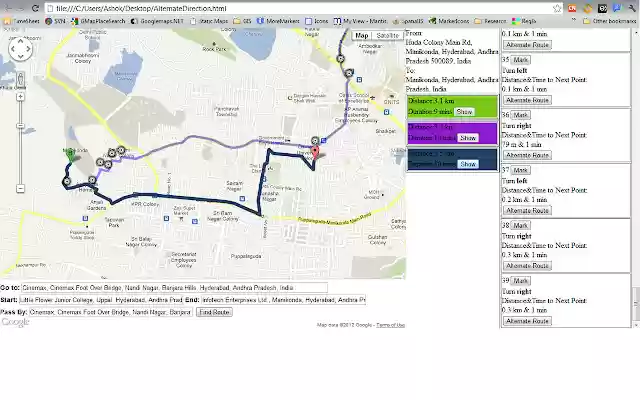Switch the map to Map view
The image size is (640, 400).
coord(362,36)
